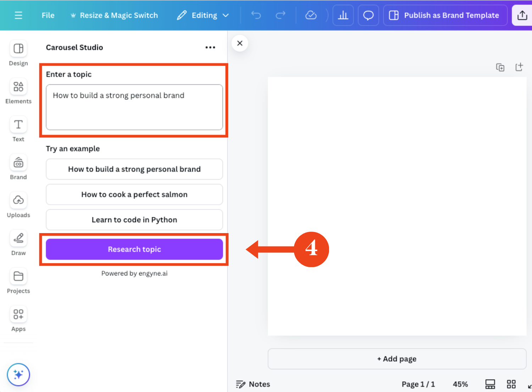The image size is (532, 392).
Task: Open the Projects panel
Action: pos(18,281)
